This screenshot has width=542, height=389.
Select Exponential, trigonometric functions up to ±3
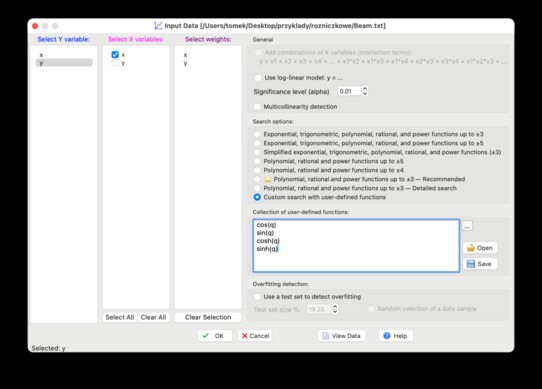click(x=257, y=134)
